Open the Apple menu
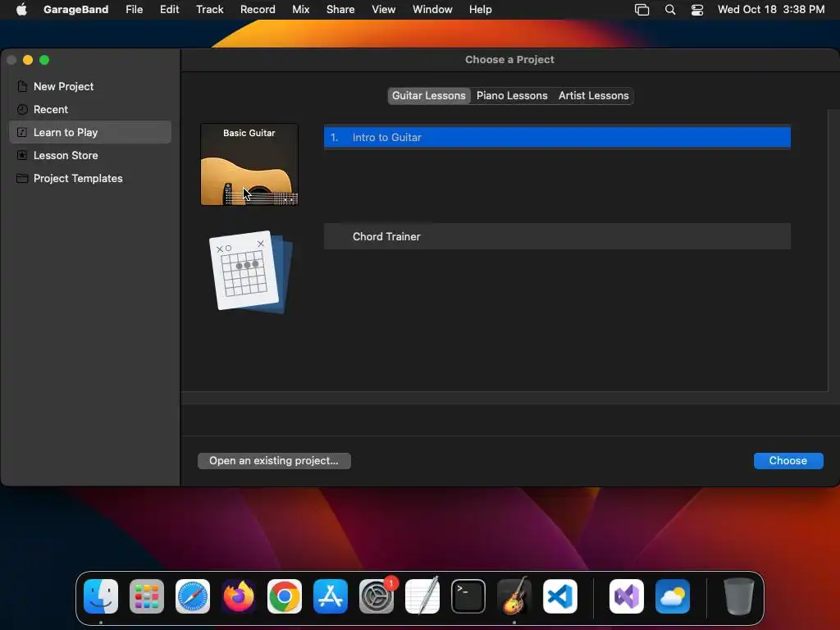The image size is (840, 630). (21, 10)
